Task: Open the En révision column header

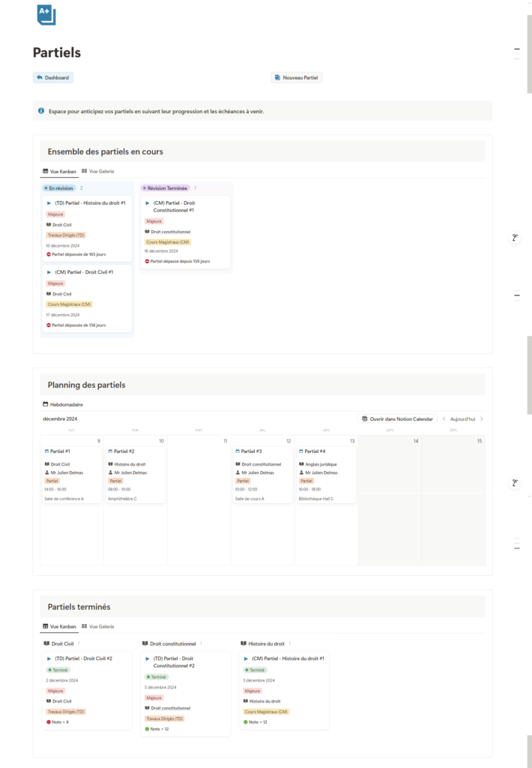Action: 59,188
